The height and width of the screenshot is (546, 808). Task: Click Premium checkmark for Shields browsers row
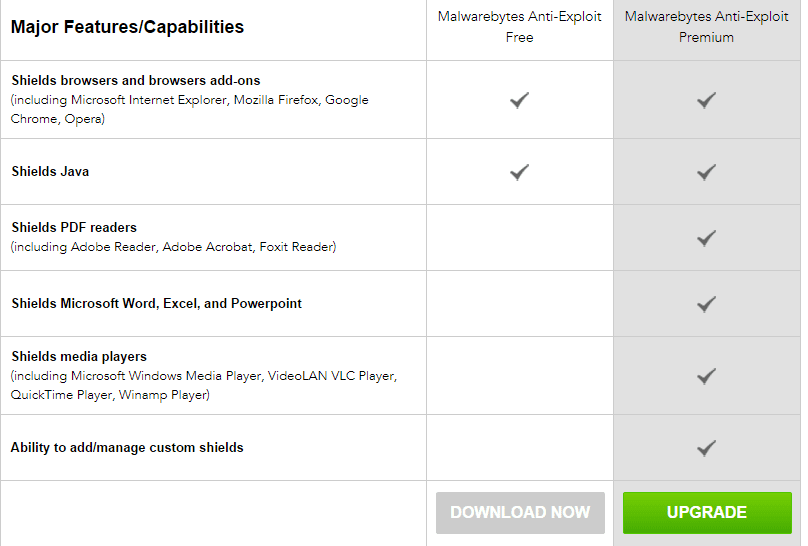pyautogui.click(x=707, y=100)
